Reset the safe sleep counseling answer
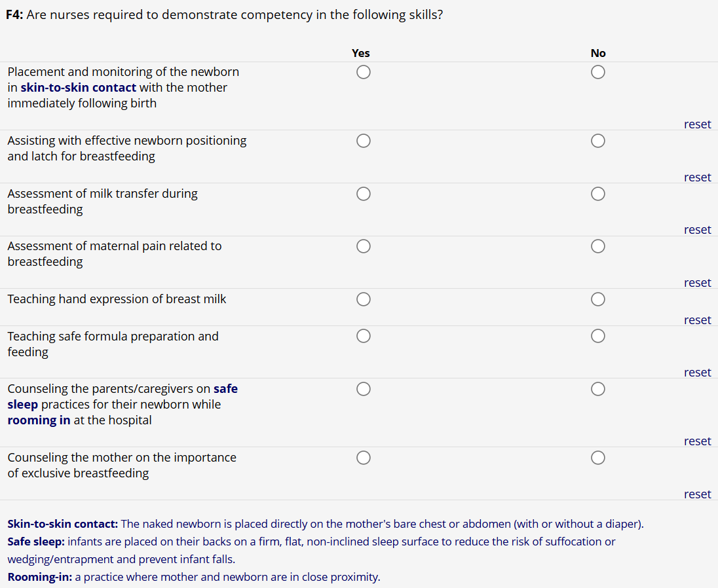Viewport: 718px width, 588px height. 697,441
